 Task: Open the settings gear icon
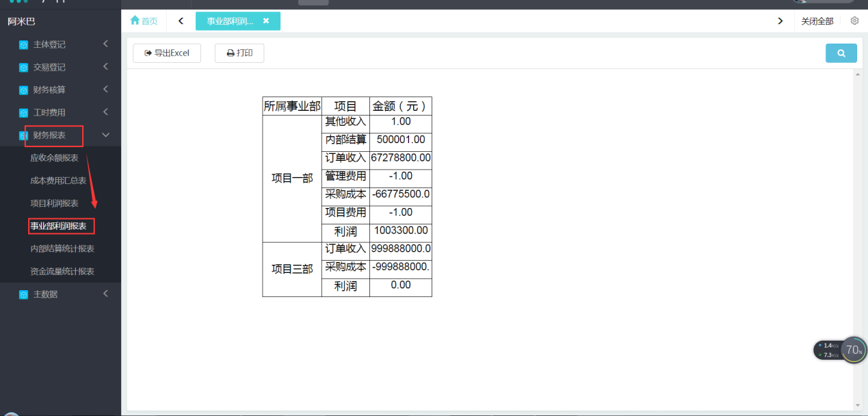coord(854,21)
